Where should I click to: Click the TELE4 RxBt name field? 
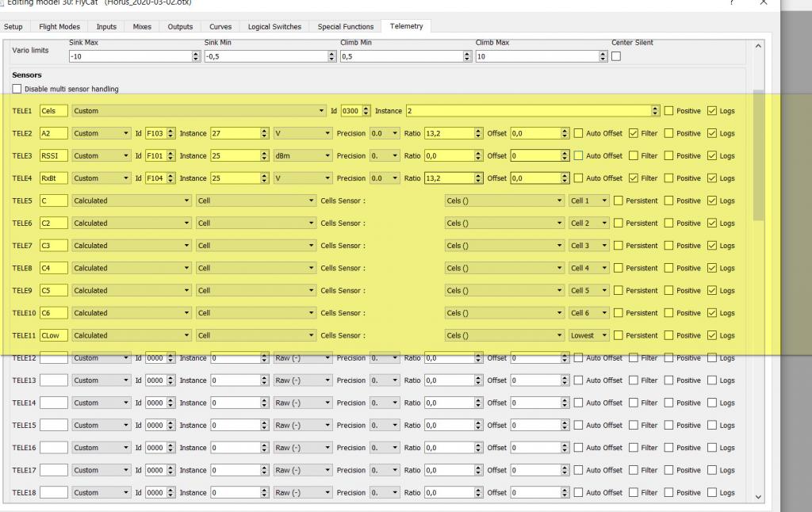coord(54,178)
